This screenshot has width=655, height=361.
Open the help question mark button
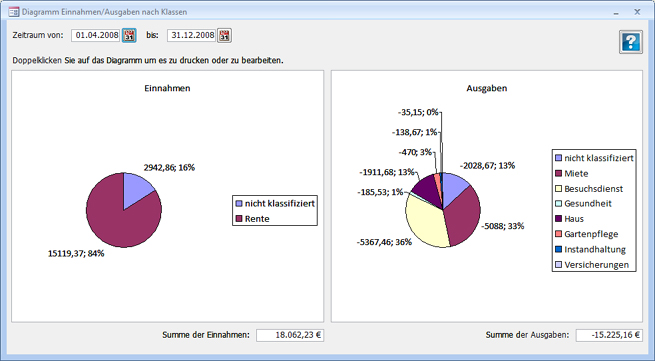coord(631,42)
